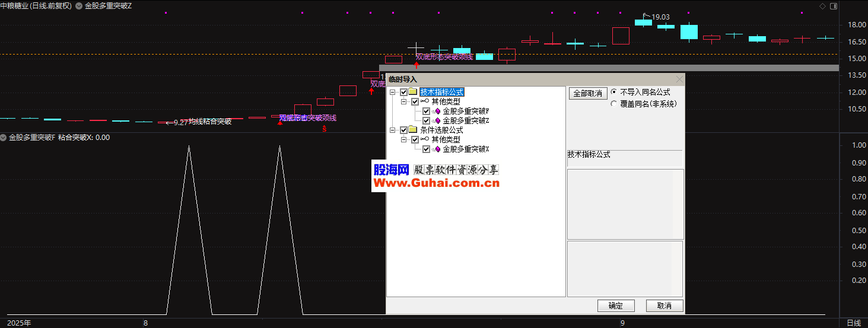Click the 全部取消 button
Screen dimensions: 868x328
point(588,94)
